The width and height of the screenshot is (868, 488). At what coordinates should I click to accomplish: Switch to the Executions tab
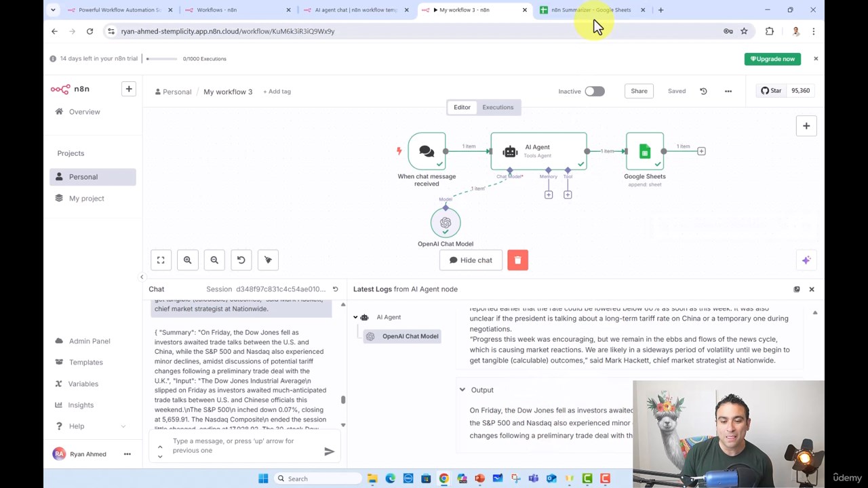498,107
